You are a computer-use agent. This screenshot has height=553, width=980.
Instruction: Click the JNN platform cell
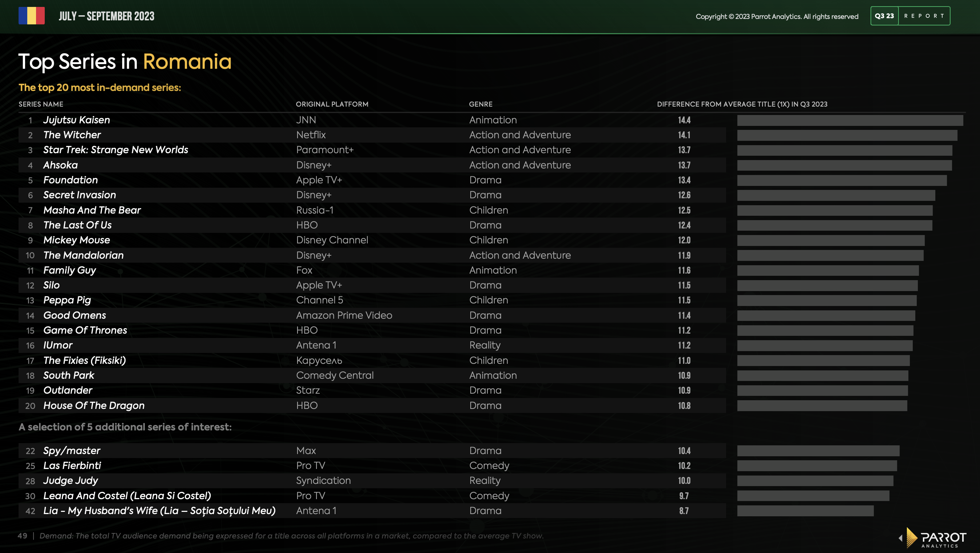306,120
